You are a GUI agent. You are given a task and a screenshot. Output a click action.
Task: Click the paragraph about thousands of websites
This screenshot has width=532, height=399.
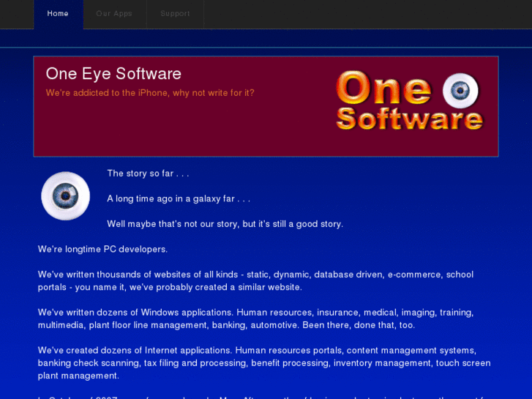[255, 281]
